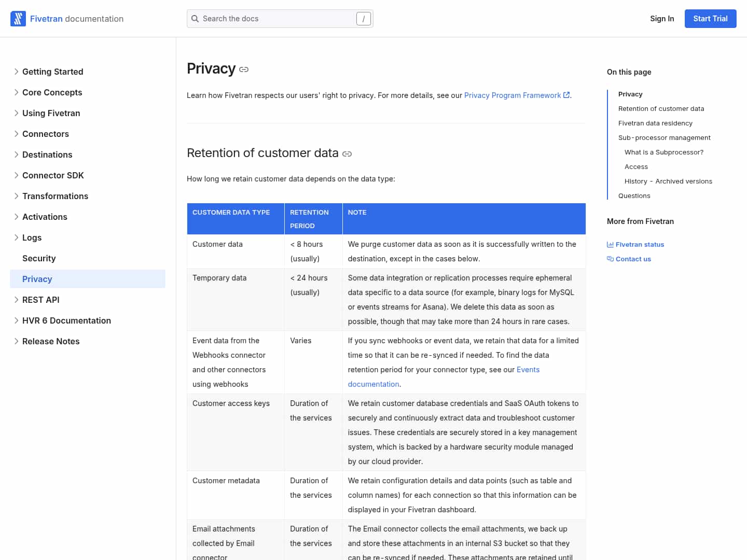This screenshot has height=560, width=747.
Task: Expand the REST API section
Action: tap(17, 300)
